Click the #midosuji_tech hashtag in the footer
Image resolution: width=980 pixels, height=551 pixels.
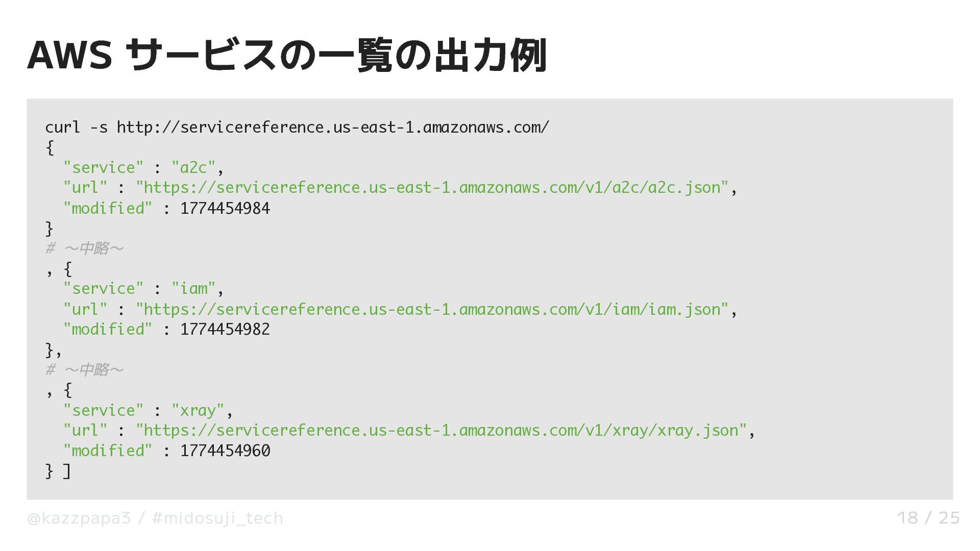point(217,518)
